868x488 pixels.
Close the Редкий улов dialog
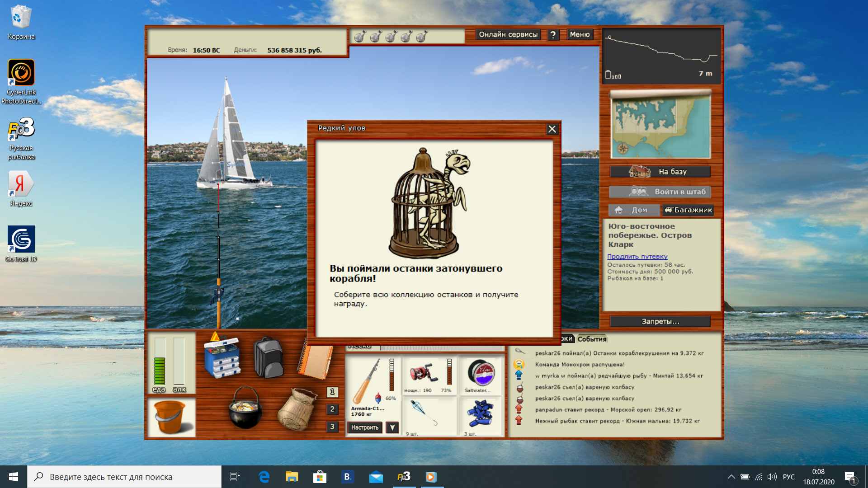point(552,129)
